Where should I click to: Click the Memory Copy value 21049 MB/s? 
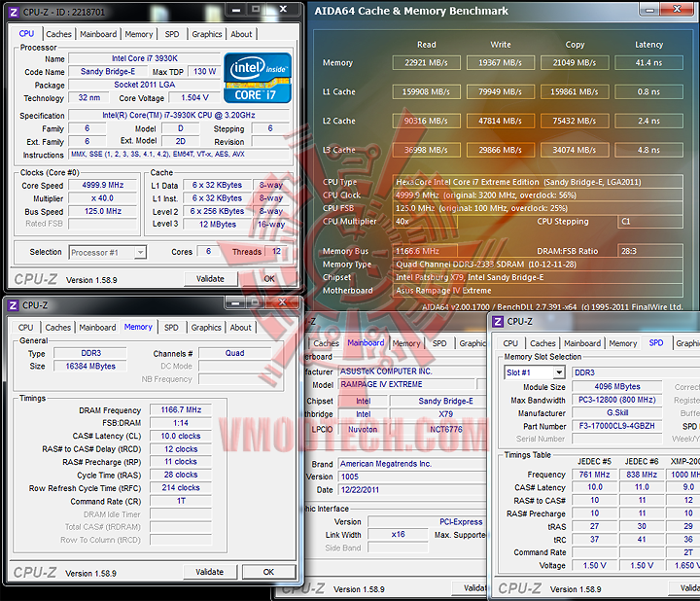click(x=575, y=63)
